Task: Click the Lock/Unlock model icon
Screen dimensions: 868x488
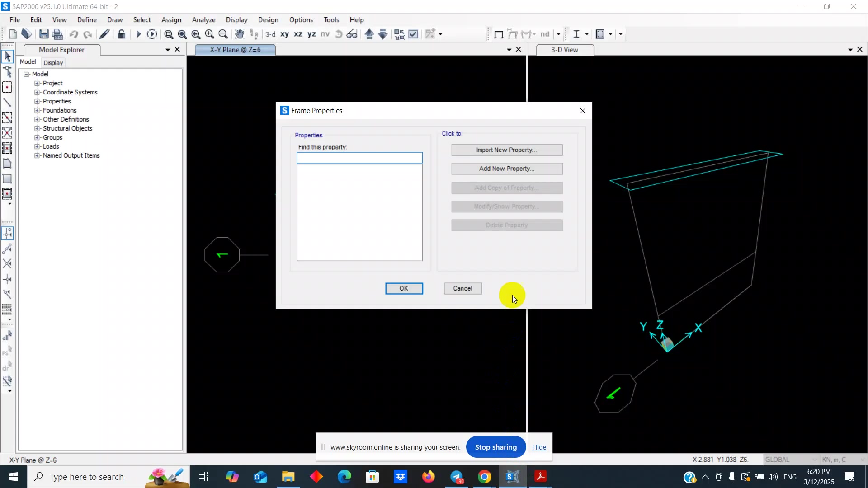Action: [121, 34]
